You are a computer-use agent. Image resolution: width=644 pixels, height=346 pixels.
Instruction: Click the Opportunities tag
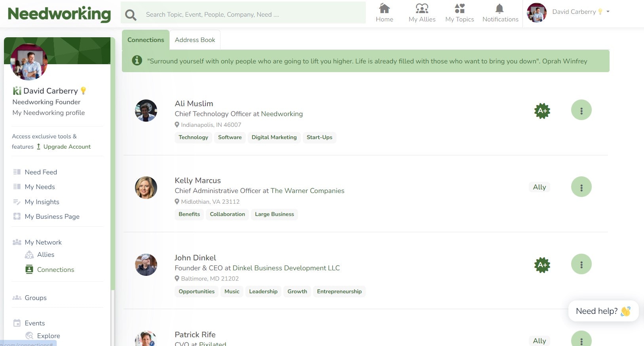pos(196,292)
